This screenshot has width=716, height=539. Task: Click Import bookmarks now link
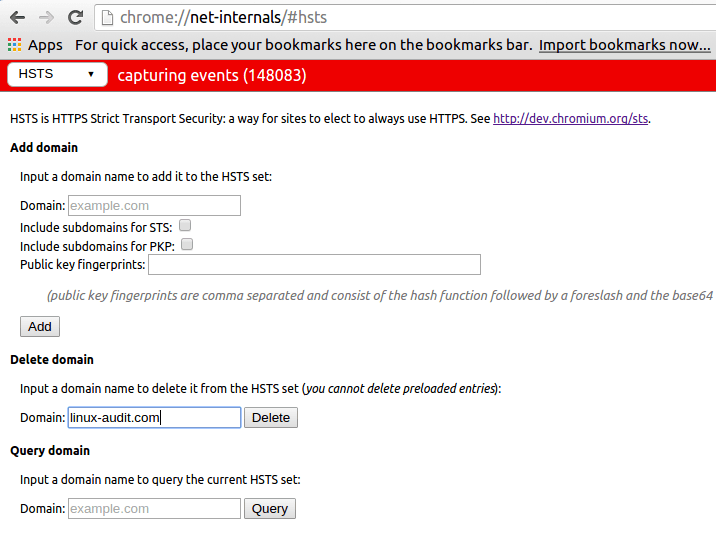[624, 45]
